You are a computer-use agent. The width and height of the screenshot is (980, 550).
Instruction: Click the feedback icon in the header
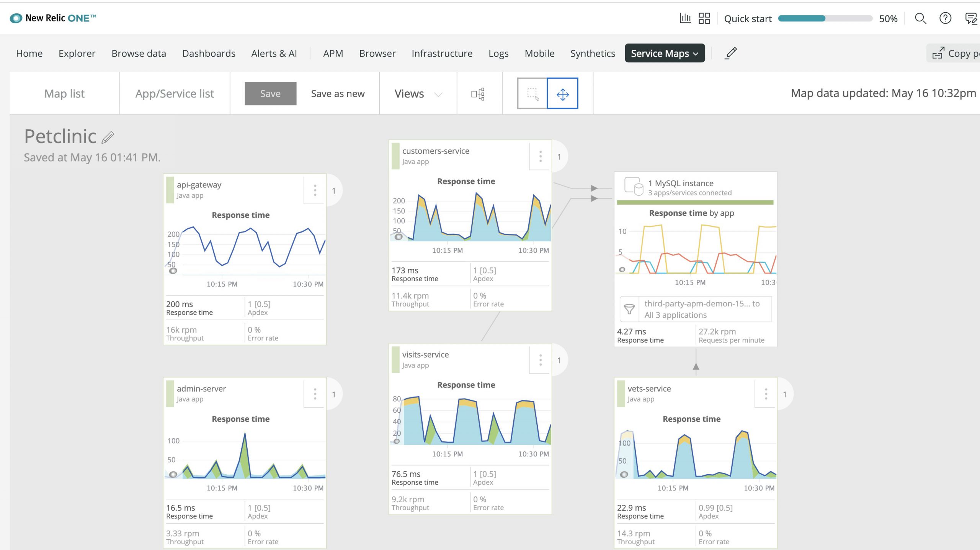970,18
